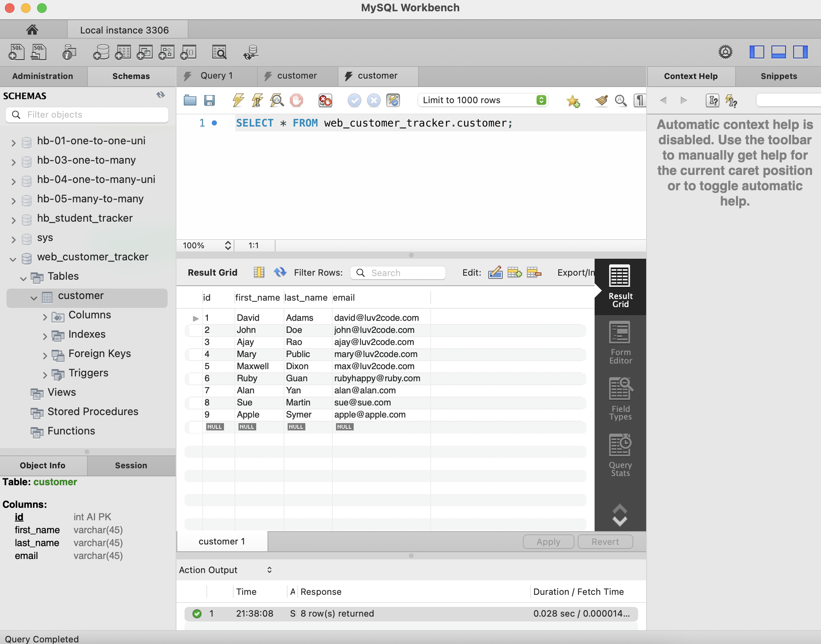Click the Save script floppy disk icon
This screenshot has width=821, height=644.
tap(209, 100)
